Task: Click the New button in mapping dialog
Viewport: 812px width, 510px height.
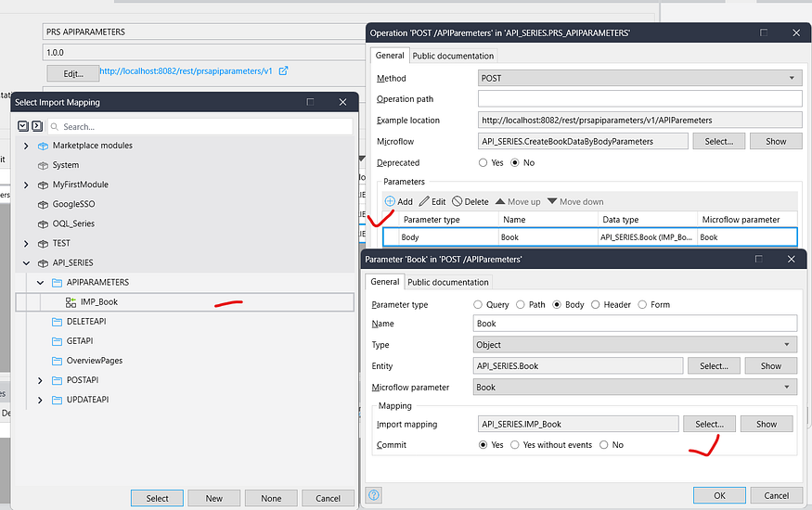Action: 213,498
